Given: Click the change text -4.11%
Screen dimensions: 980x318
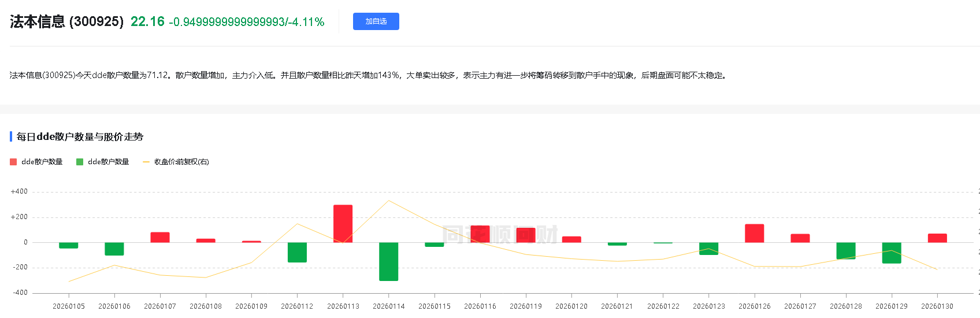Looking at the screenshot, I should pos(307,22).
